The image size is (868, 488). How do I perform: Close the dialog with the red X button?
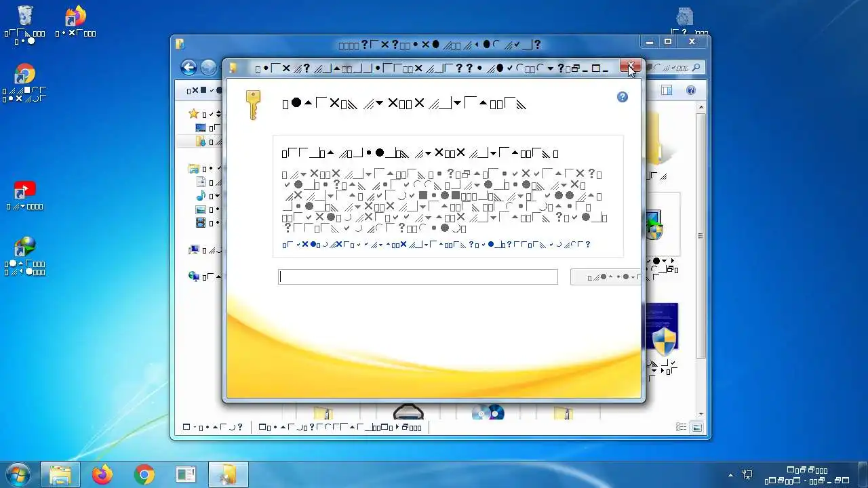click(631, 66)
